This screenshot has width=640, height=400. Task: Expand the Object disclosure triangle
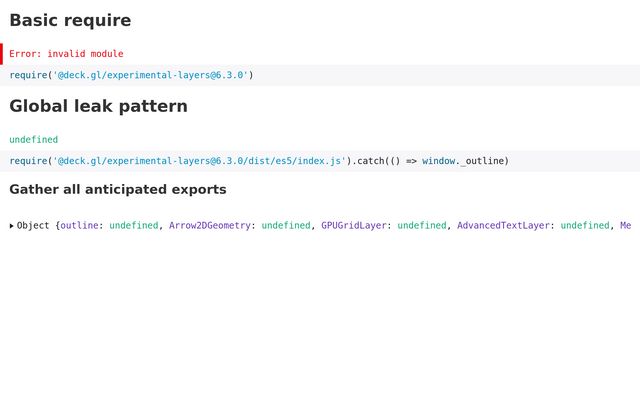12,226
